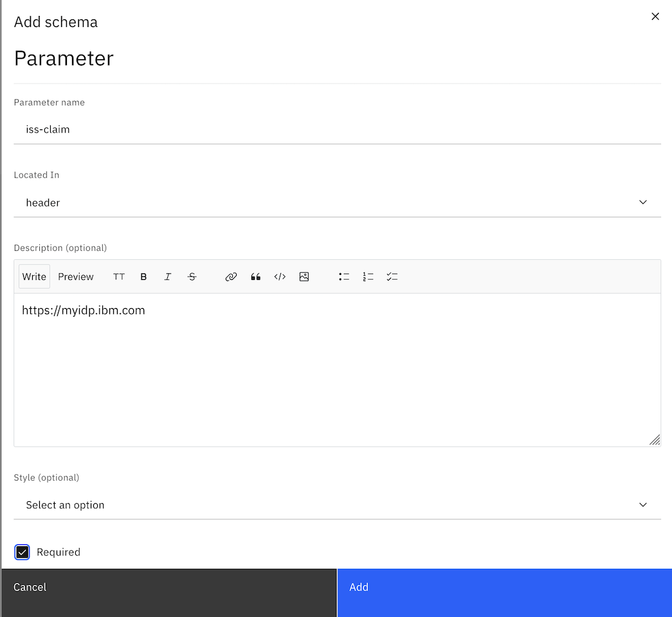
Task: Create a numbered list
Action: pyautogui.click(x=368, y=277)
